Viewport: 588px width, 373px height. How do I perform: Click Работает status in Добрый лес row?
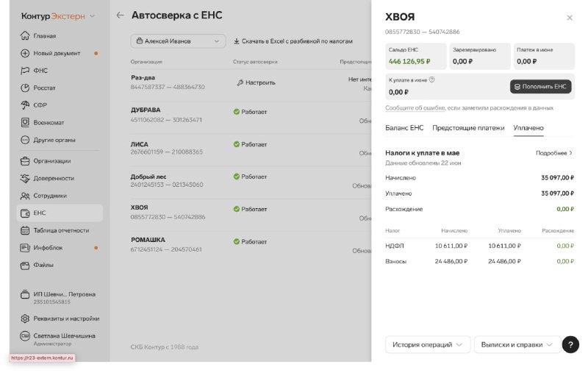click(x=250, y=177)
